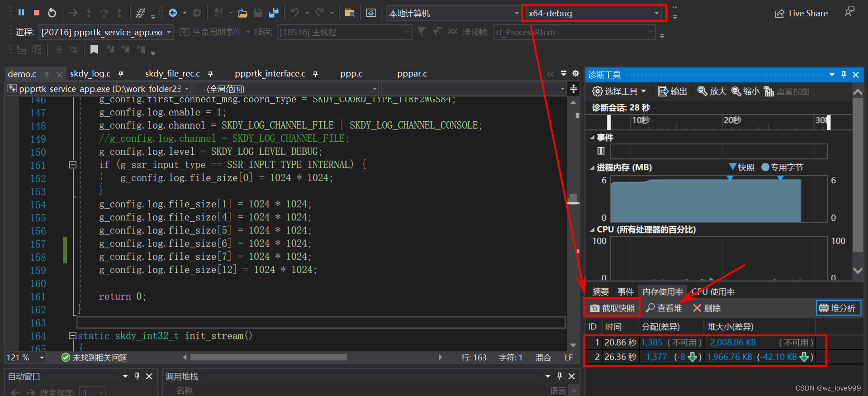Zoom in on the diagnostic timeline
Image resolution: width=868 pixels, height=396 pixels.
tap(711, 91)
